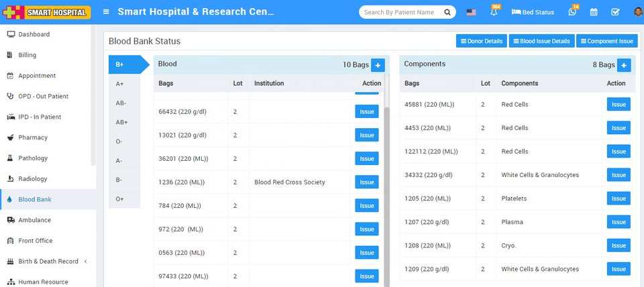Open the task checklist icon
The height and width of the screenshot is (287, 644).
[615, 12]
